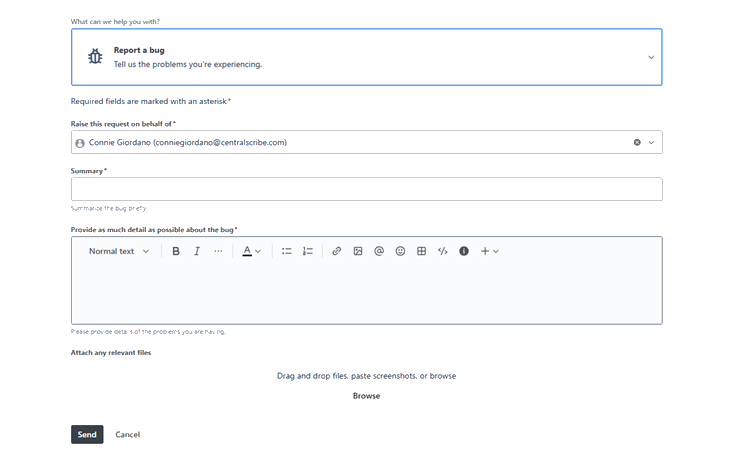The image size is (740, 460).
Task: Open the Normal text style dropdown
Action: tap(119, 251)
